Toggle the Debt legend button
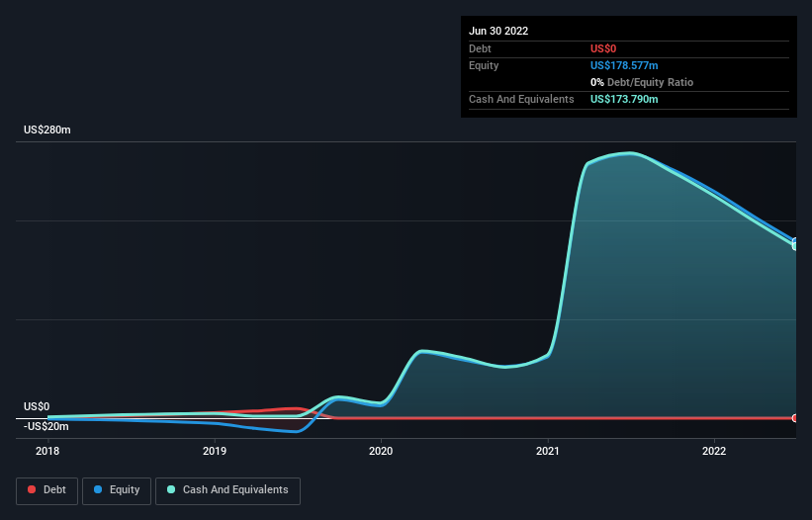812x520 pixels. pyautogui.click(x=46, y=490)
